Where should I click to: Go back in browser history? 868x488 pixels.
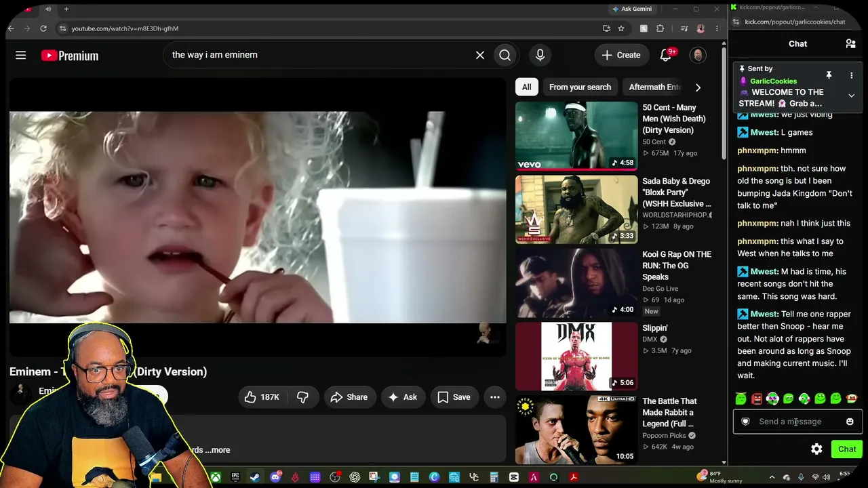[11, 28]
